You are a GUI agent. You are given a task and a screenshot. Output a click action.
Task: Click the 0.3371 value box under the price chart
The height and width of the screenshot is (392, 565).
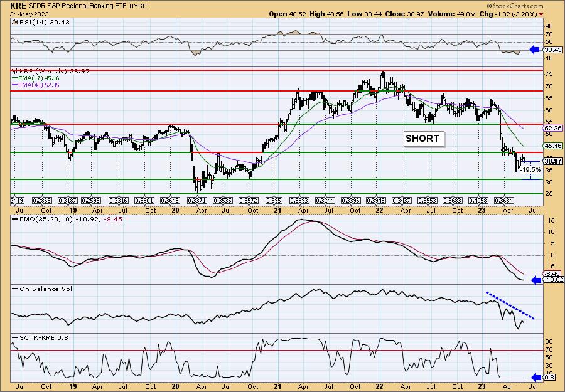click(x=197, y=200)
